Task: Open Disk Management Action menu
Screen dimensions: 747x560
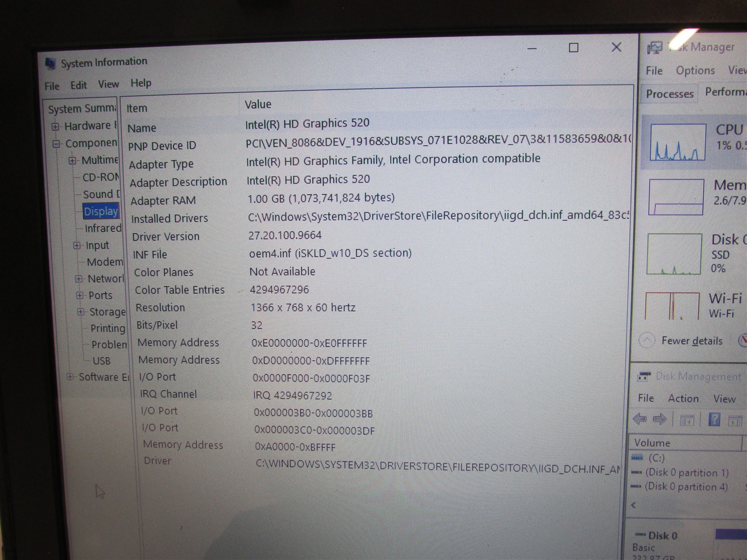Action: (683, 399)
